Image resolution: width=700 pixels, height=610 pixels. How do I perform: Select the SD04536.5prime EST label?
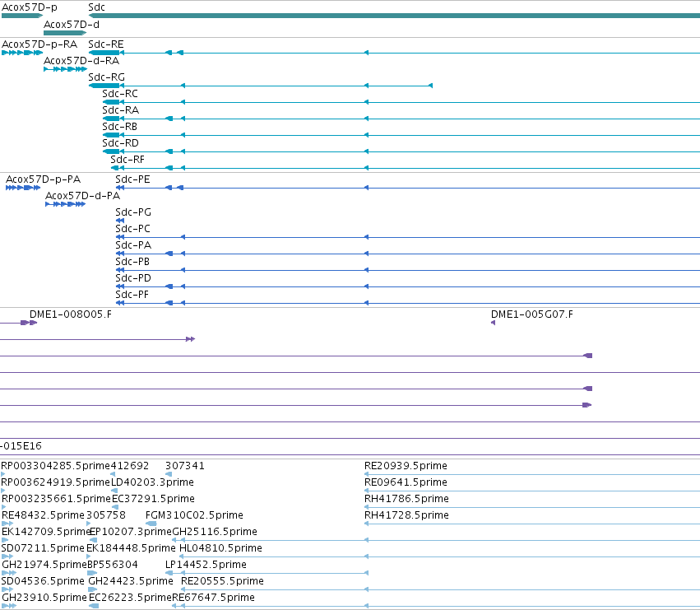point(43,581)
